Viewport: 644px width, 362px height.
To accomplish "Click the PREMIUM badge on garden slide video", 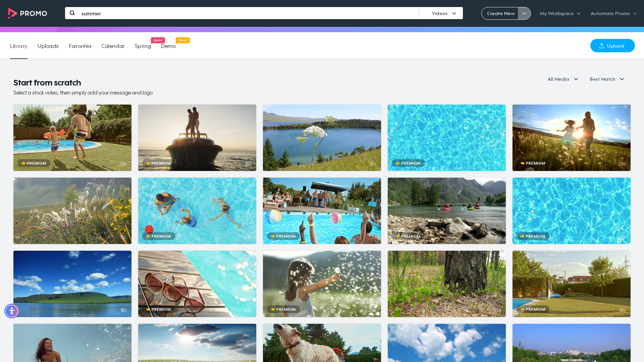I will click(x=533, y=309).
